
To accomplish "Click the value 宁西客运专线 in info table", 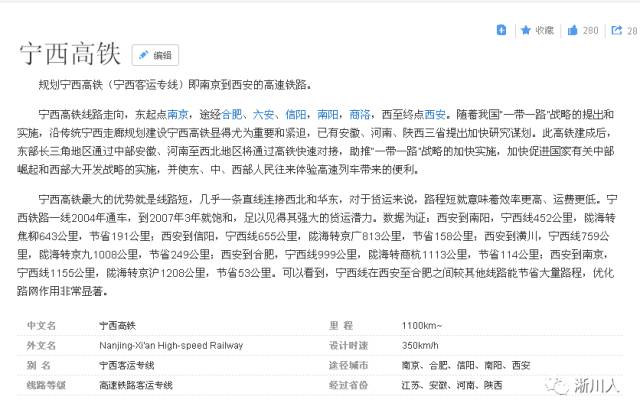I will (x=127, y=365).
